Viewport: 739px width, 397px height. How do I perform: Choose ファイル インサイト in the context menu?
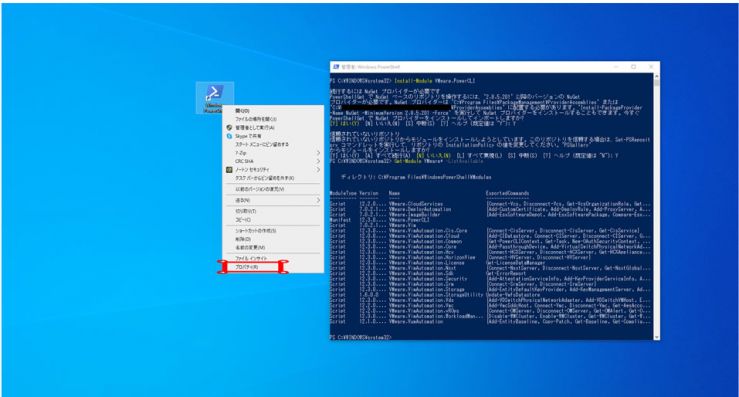tap(273, 258)
